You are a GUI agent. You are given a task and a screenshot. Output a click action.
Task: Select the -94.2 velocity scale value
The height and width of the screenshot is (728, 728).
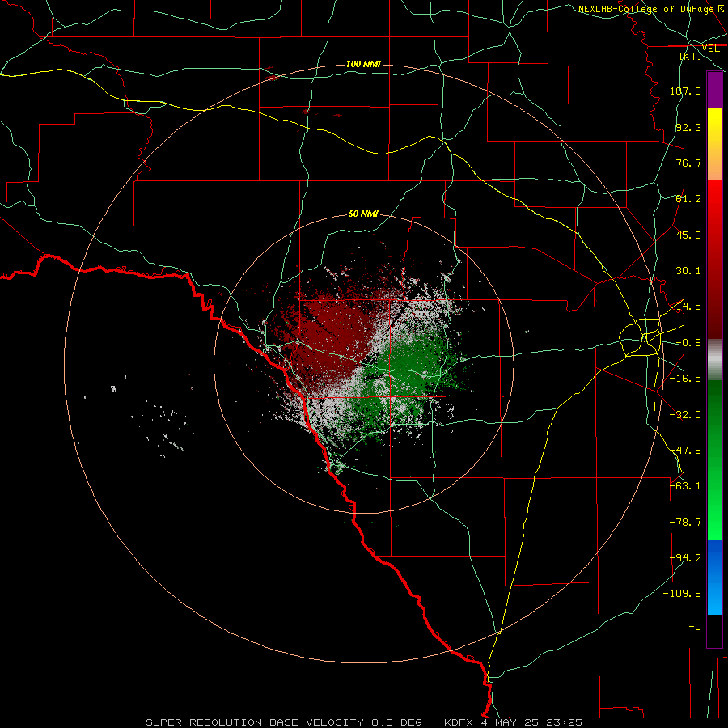[685, 558]
